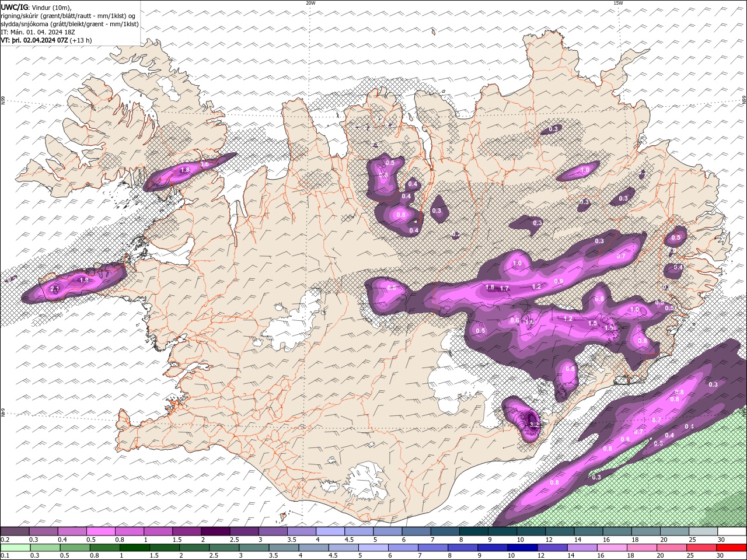Screen dimensions: 747x560
Task: Click the upper colour bar swatch between 0.2 and 0.3
Action: coord(15,531)
